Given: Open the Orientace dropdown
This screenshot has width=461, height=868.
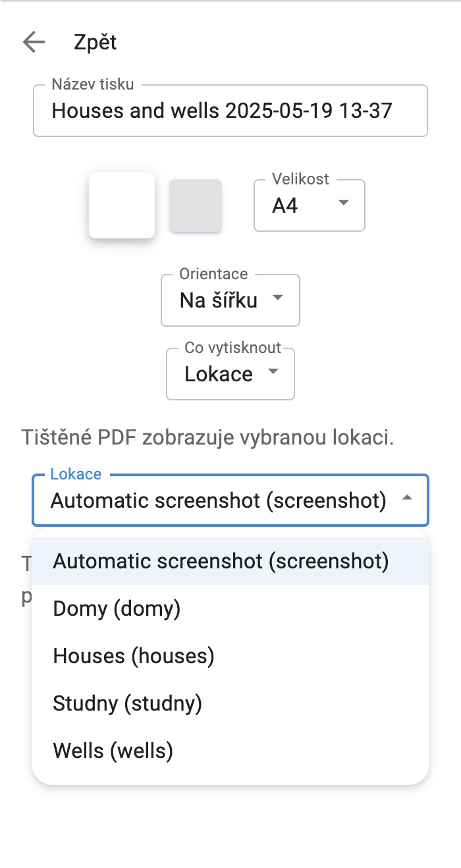Looking at the screenshot, I should (x=230, y=300).
